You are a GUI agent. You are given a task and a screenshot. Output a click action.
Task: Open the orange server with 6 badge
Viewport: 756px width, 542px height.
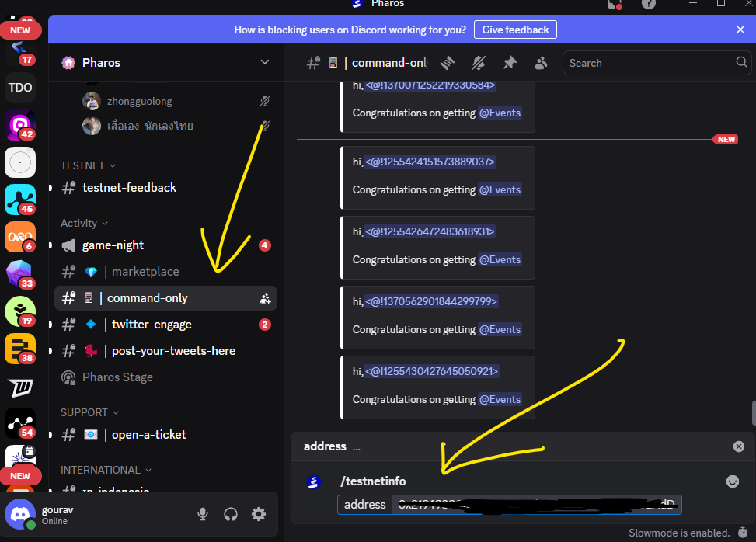click(x=20, y=237)
